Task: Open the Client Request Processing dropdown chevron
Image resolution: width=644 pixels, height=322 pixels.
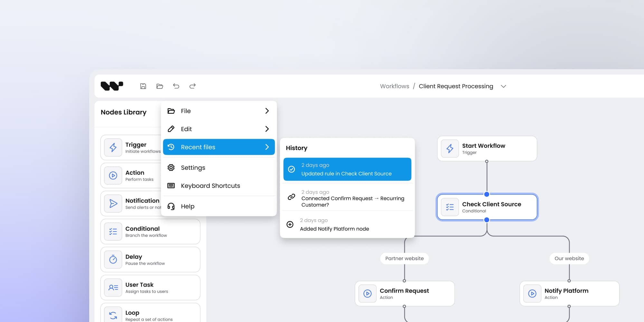Action: click(504, 86)
